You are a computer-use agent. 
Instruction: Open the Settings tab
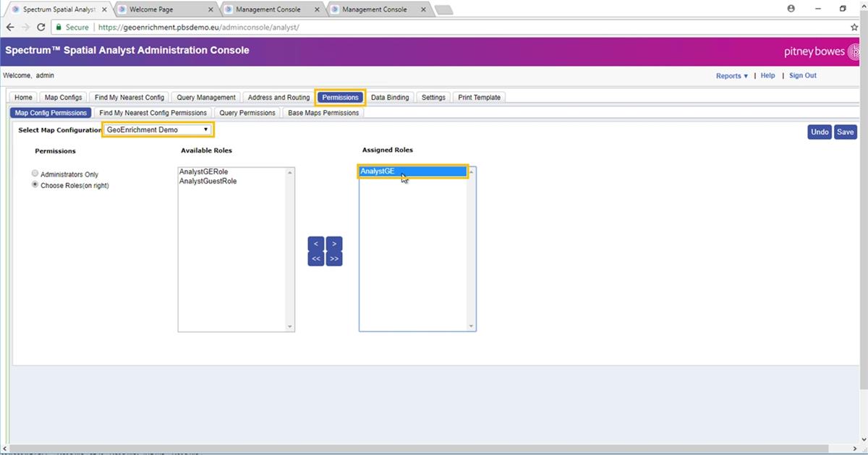(433, 98)
